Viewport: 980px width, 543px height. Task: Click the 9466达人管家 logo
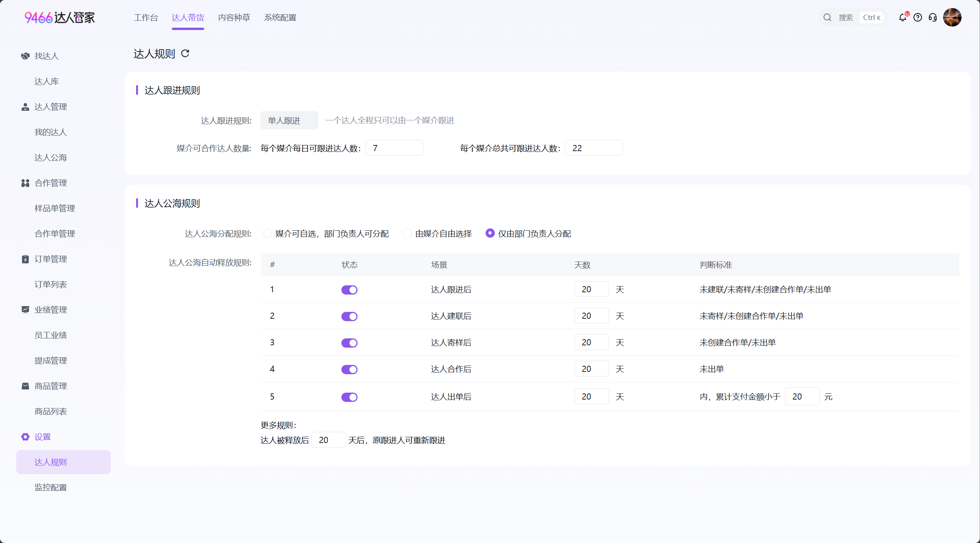coord(60,17)
